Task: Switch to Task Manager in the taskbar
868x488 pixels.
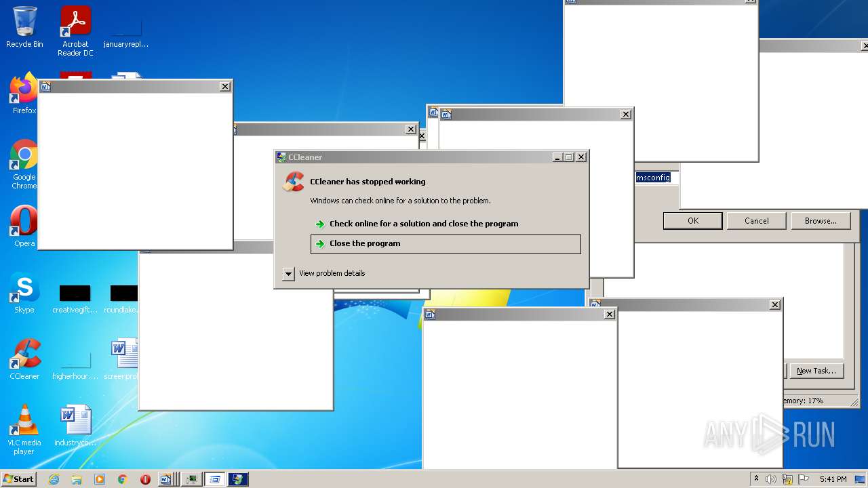Action: pos(192,479)
